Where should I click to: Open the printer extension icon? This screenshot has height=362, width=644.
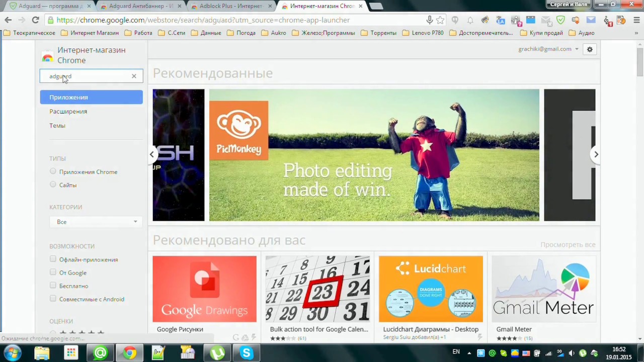point(485,20)
